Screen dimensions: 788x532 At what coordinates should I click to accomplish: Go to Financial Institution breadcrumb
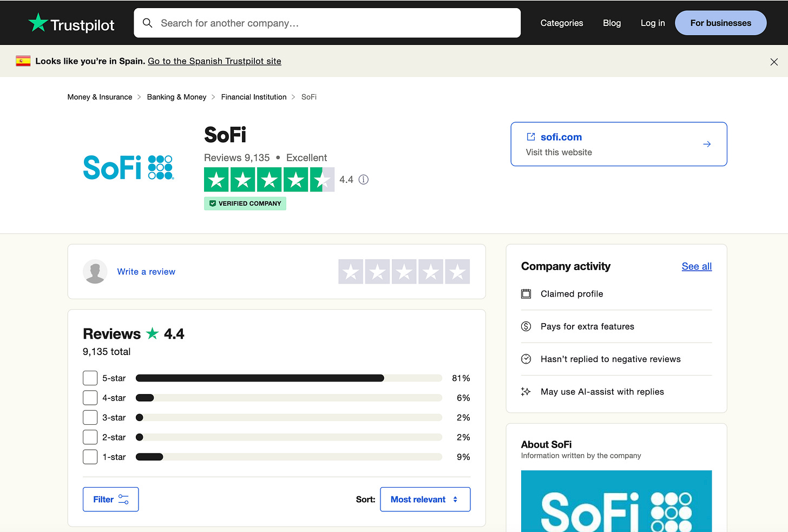click(x=254, y=97)
